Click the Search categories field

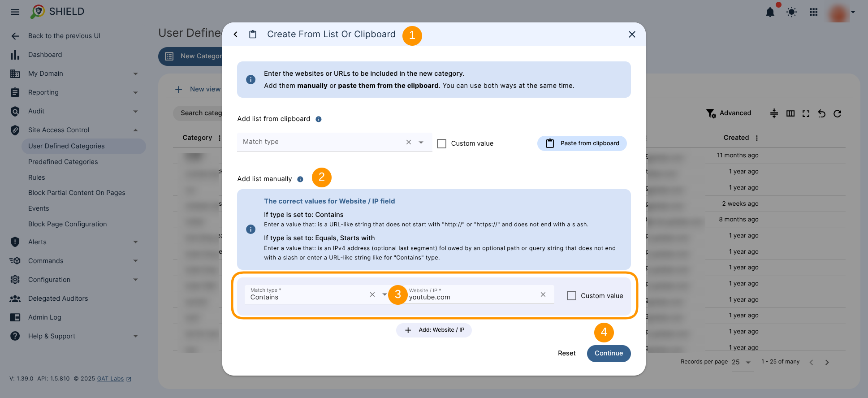tap(198, 113)
